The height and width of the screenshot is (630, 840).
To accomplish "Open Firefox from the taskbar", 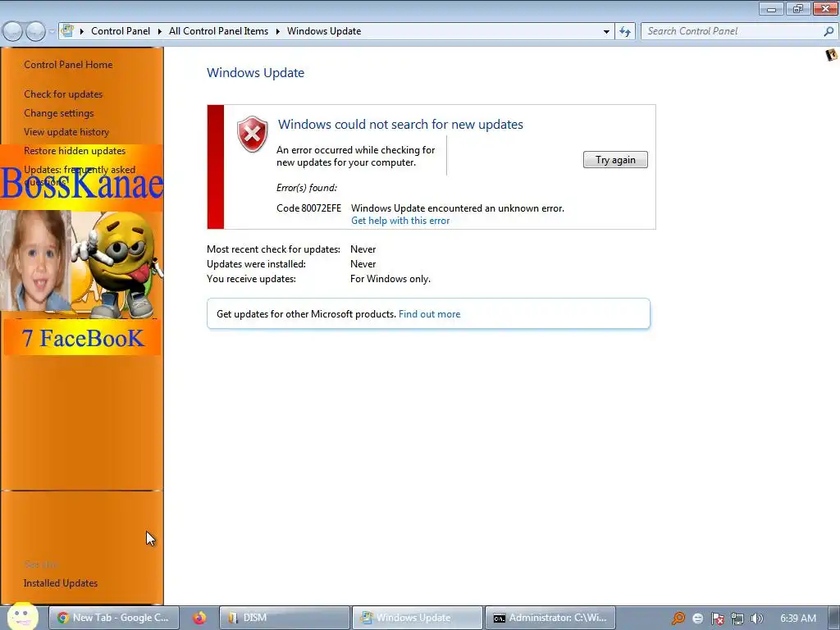I will click(x=199, y=618).
